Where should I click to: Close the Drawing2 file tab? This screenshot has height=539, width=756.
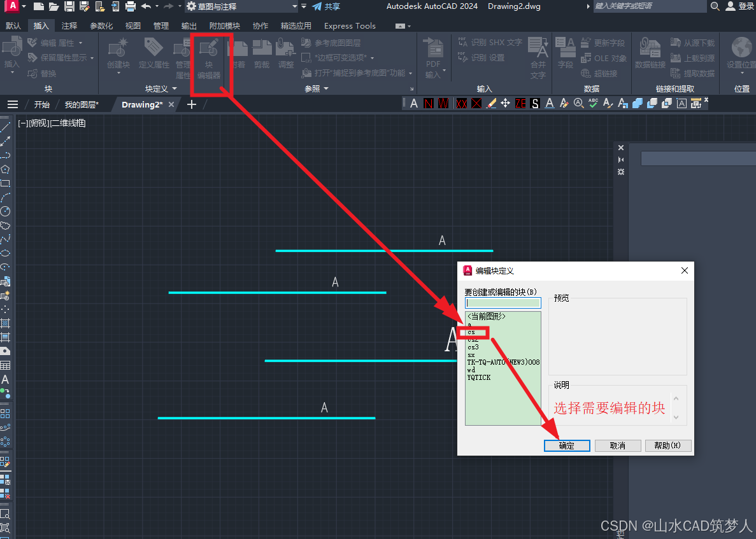pyautogui.click(x=171, y=104)
